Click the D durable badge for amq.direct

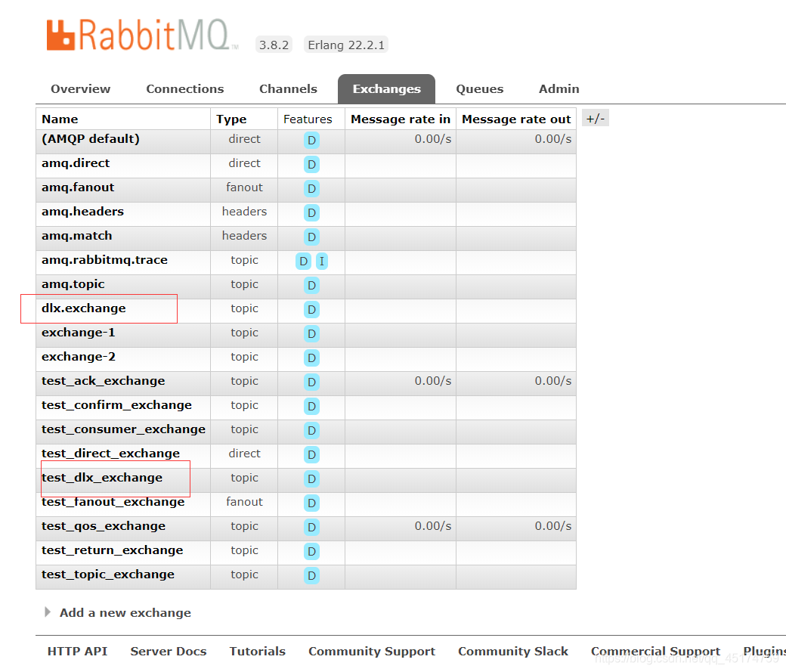coord(311,165)
